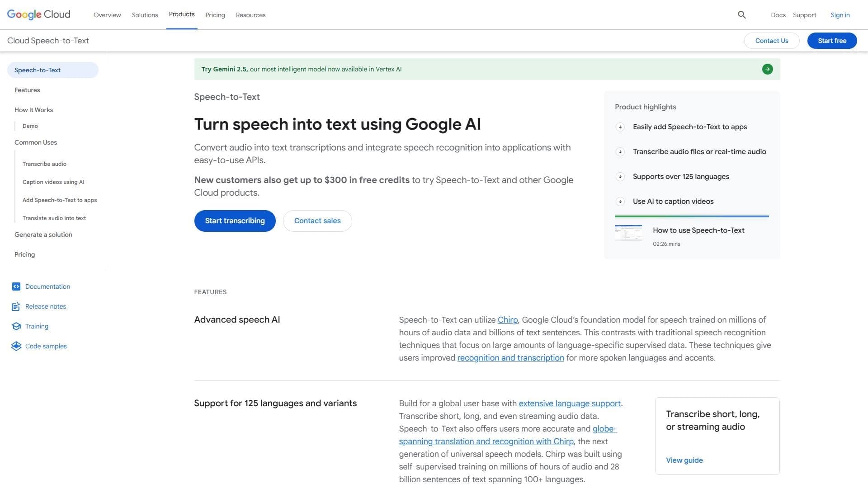Select Transcribe audio in sidebar
The width and height of the screenshot is (868, 488).
pos(44,164)
